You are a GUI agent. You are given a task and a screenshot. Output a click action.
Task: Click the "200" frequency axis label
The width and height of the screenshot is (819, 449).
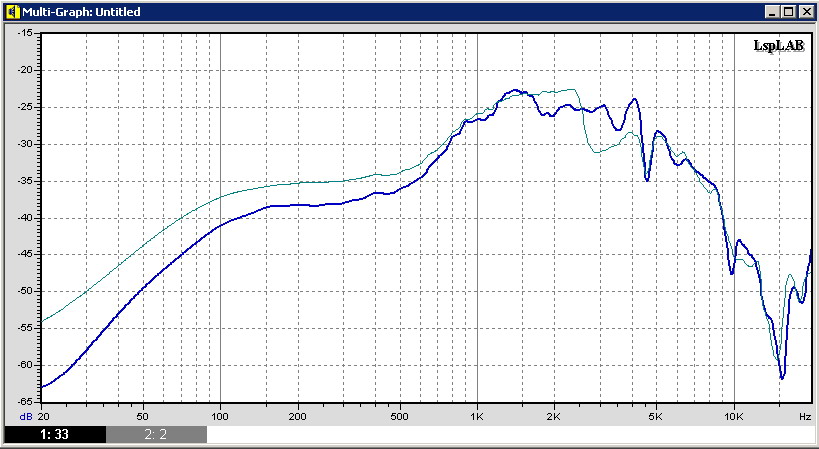pos(298,416)
